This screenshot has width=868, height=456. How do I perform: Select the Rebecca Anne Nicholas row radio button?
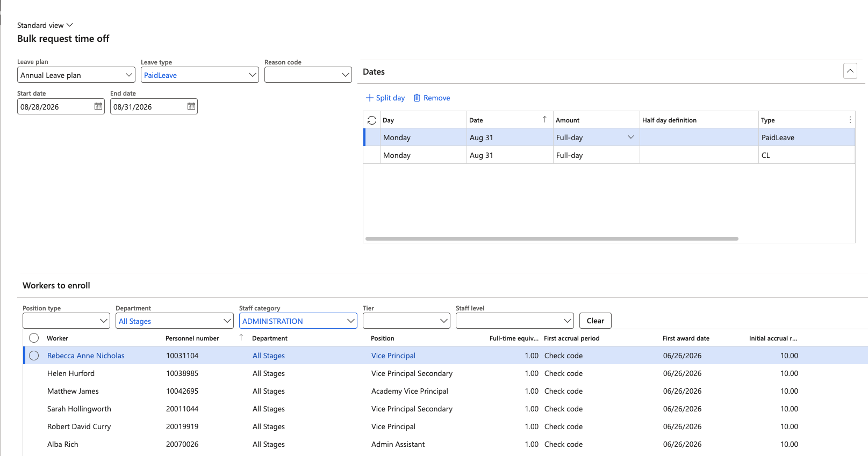pyautogui.click(x=34, y=356)
